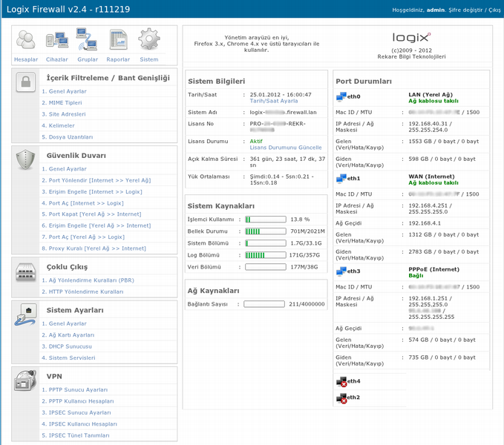
Task: Click the eth0 interface icon
Action: pyautogui.click(x=341, y=96)
